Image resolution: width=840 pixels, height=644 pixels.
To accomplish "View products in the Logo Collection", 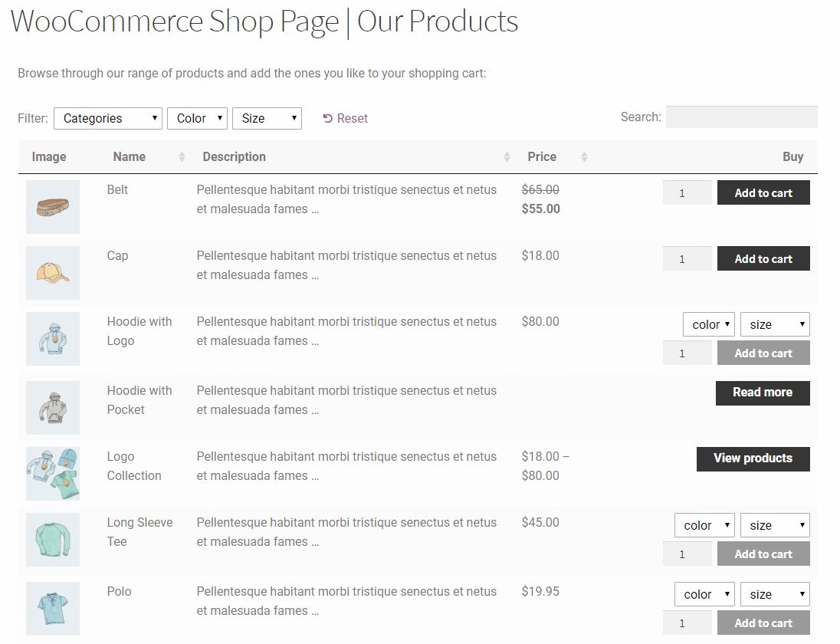I will click(x=753, y=458).
